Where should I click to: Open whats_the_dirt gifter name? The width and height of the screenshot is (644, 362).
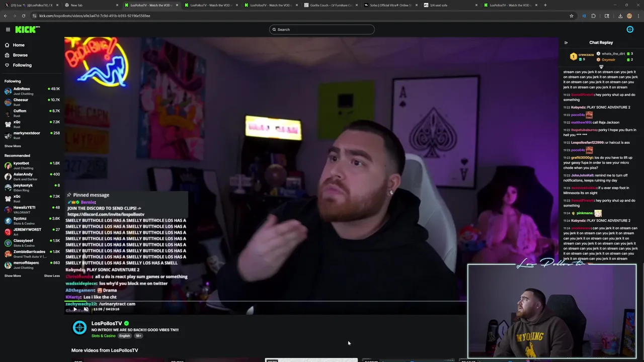point(613,54)
